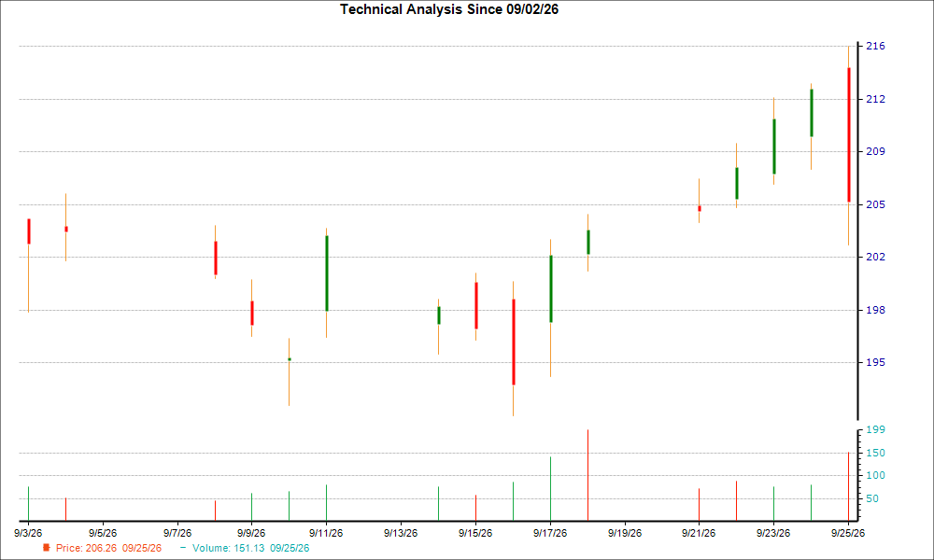Select the red candlestick for 9/3/26
Image resolution: width=934 pixels, height=560 pixels.
point(29,231)
